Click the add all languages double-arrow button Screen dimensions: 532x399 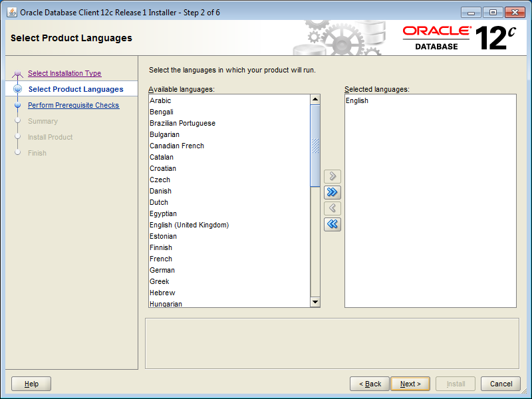pyautogui.click(x=332, y=192)
